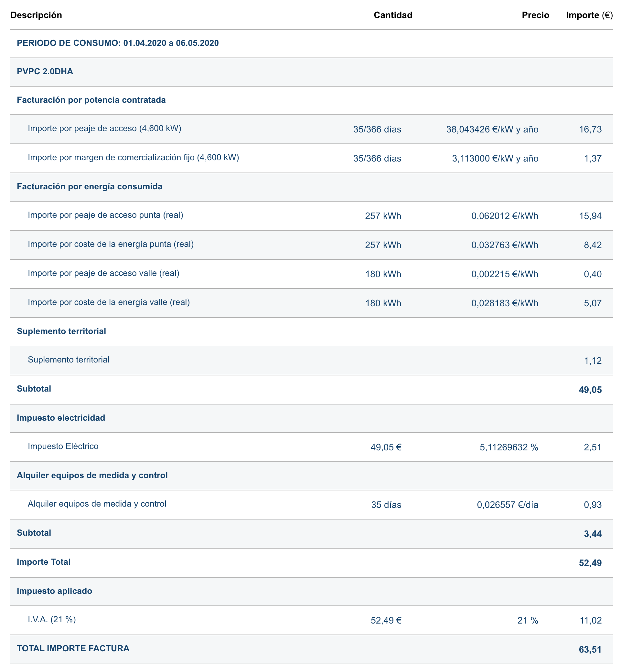Image resolution: width=620 pixels, height=672 pixels.
Task: Click the first Subtotal amount 49,05
Action: tap(590, 390)
